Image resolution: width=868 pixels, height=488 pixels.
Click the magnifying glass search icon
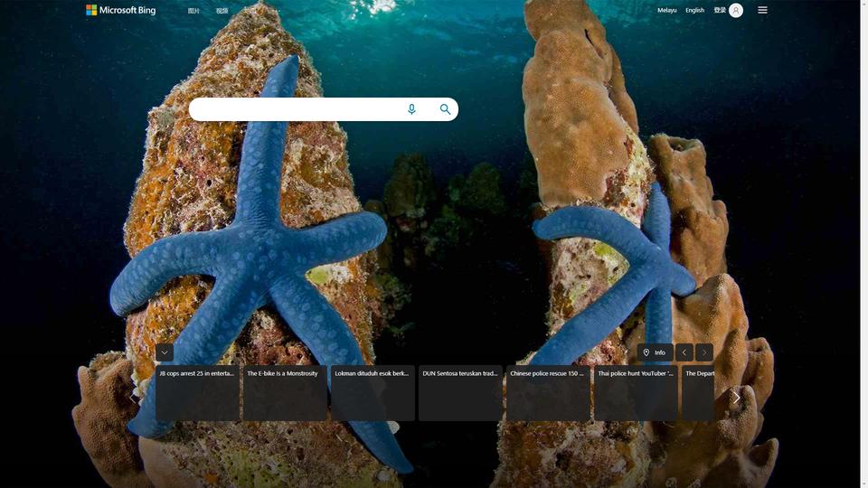click(x=445, y=109)
